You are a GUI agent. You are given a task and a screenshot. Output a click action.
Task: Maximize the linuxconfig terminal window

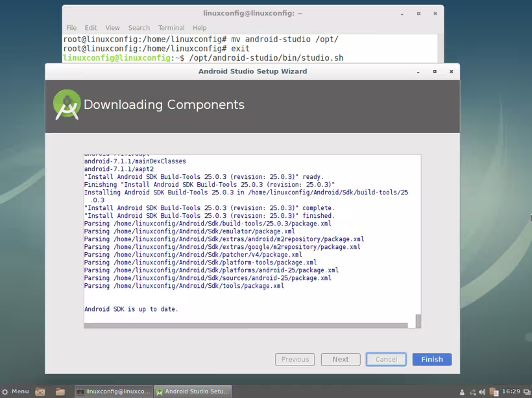418,14
